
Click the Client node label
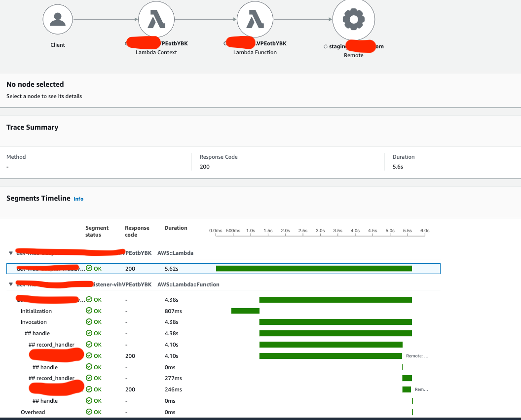pos(58,45)
